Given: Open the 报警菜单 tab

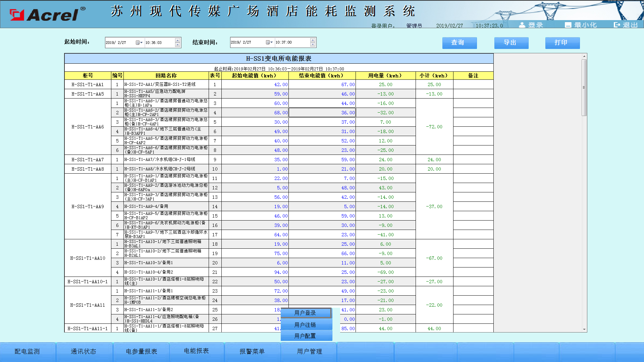Looking at the screenshot, I should click(252, 352).
